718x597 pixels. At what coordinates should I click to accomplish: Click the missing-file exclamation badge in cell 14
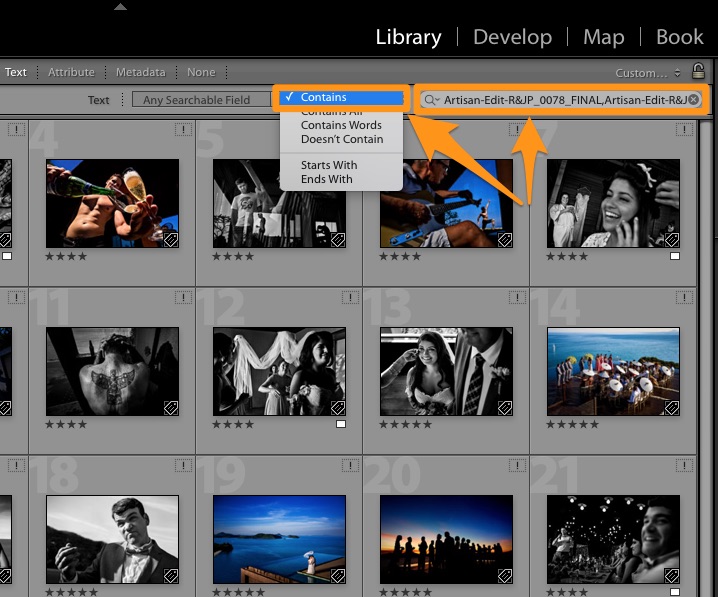pyautogui.click(x=684, y=298)
